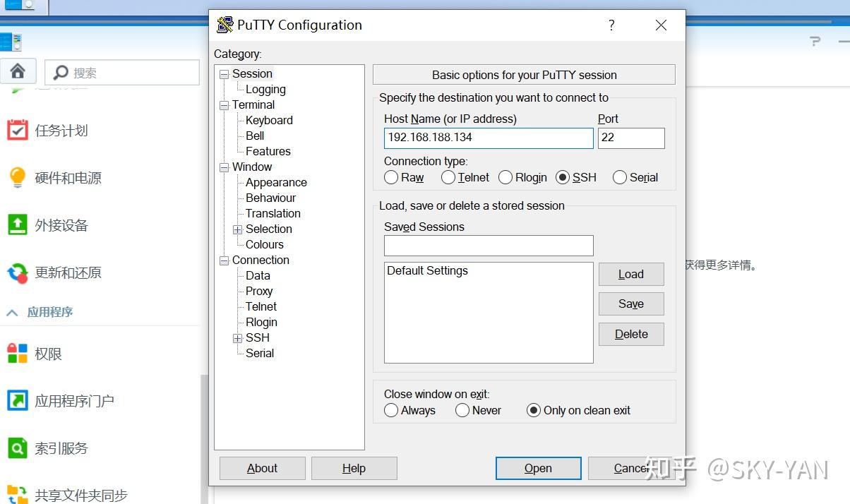The width and height of the screenshot is (850, 504).
Task: Click the Home icon in DSM sidebar
Action: click(x=18, y=71)
